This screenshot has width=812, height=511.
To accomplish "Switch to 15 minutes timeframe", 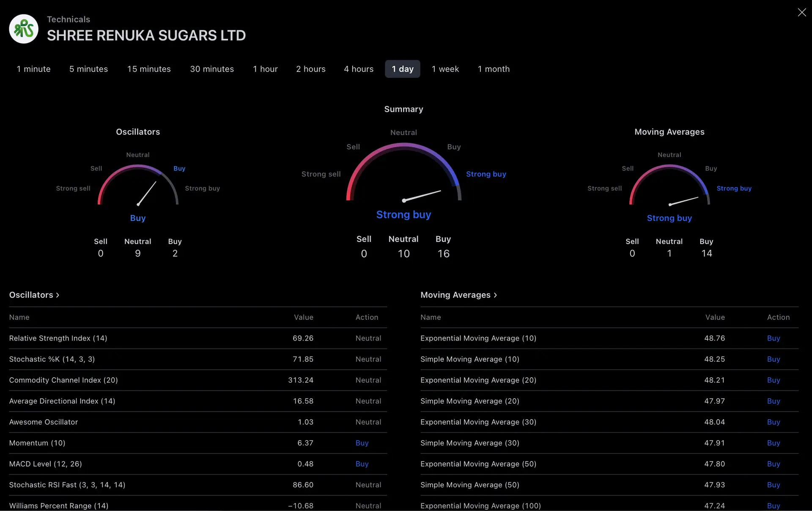I will (x=149, y=69).
